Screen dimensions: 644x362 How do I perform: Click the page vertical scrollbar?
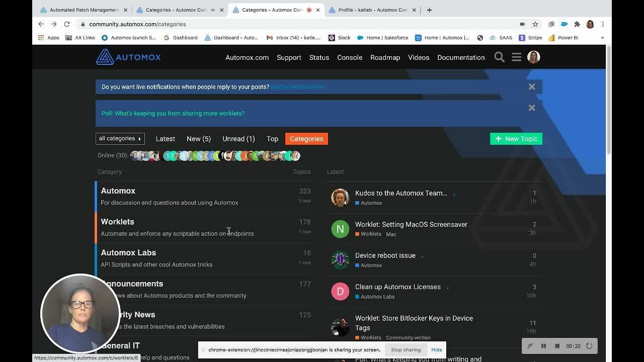click(609, 101)
